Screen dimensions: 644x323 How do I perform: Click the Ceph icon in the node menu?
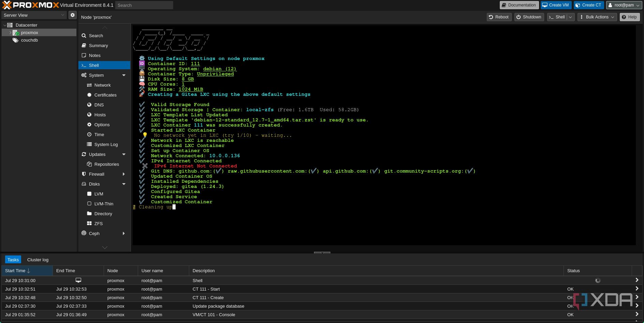coord(84,234)
